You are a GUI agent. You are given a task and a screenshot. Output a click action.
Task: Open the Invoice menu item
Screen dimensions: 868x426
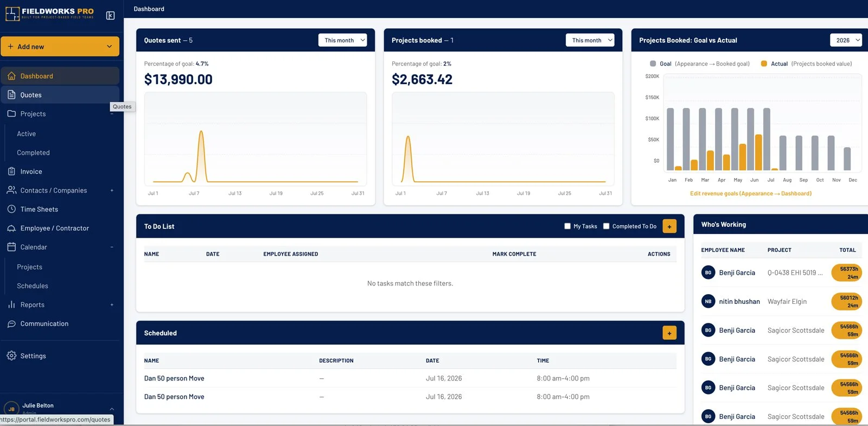pos(60,171)
